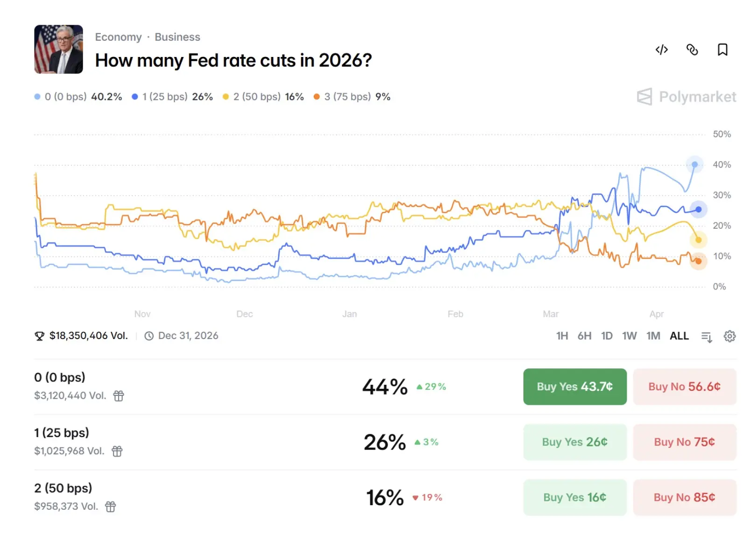The width and height of the screenshot is (756, 536).
Task: Copy the market link via chain icon
Action: click(692, 49)
